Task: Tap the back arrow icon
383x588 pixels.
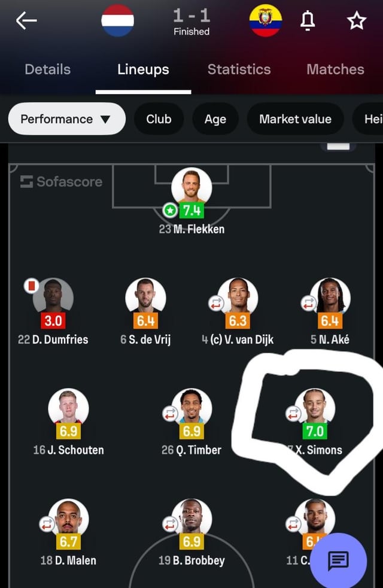Action: (x=26, y=20)
